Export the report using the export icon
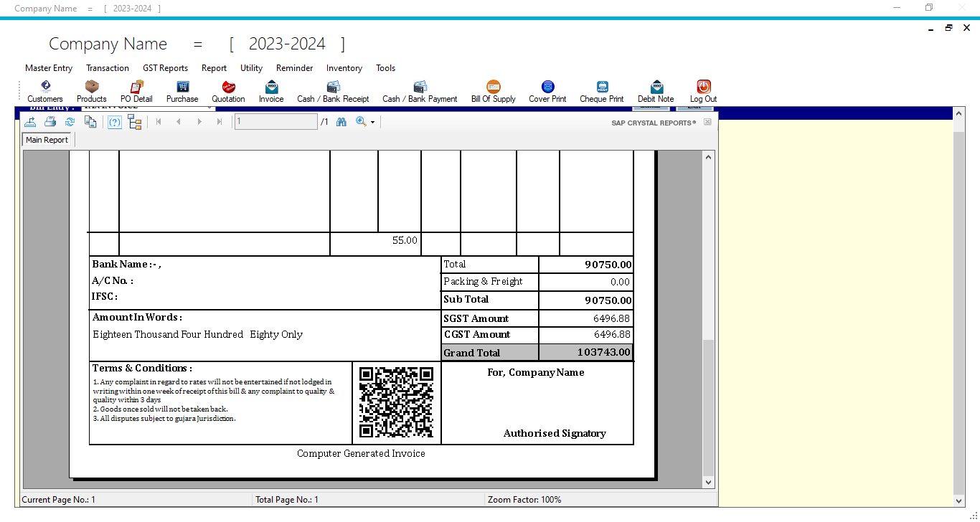 click(x=30, y=121)
